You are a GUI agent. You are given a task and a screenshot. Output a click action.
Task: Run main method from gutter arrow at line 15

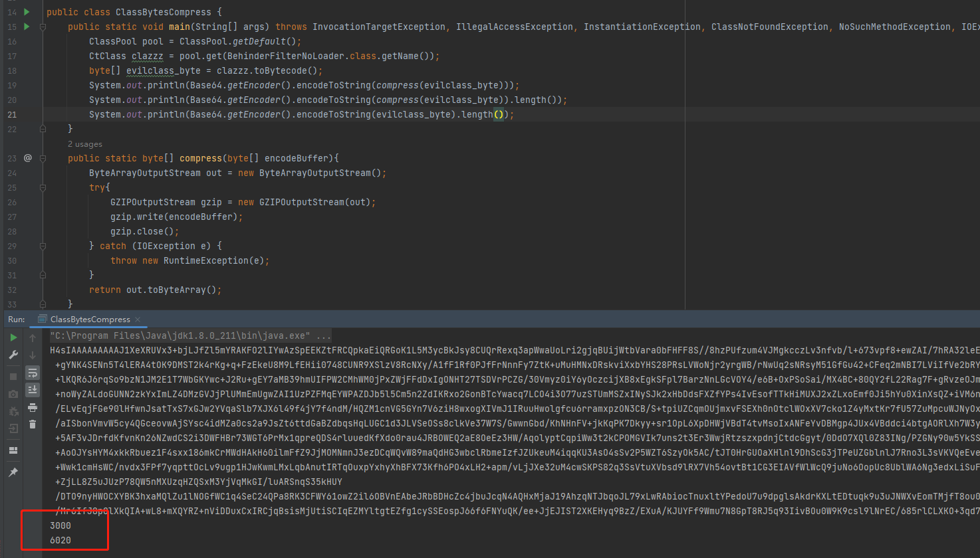point(27,27)
